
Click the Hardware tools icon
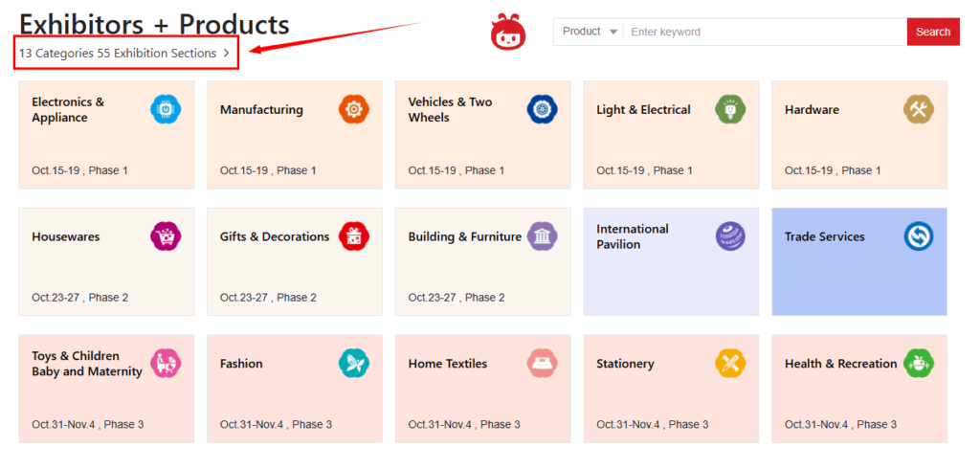919,109
